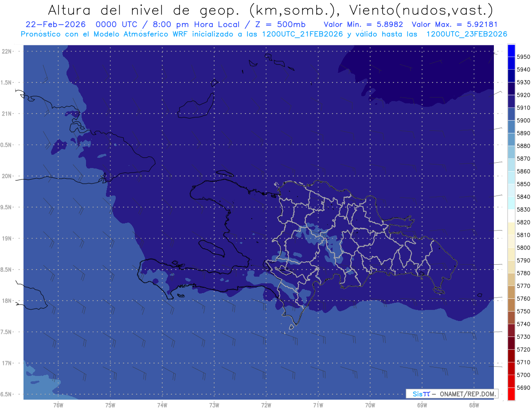Image resolution: width=532 pixels, height=411 pixels.
Task: Click the 76W longitude label
Action: pyautogui.click(x=58, y=405)
